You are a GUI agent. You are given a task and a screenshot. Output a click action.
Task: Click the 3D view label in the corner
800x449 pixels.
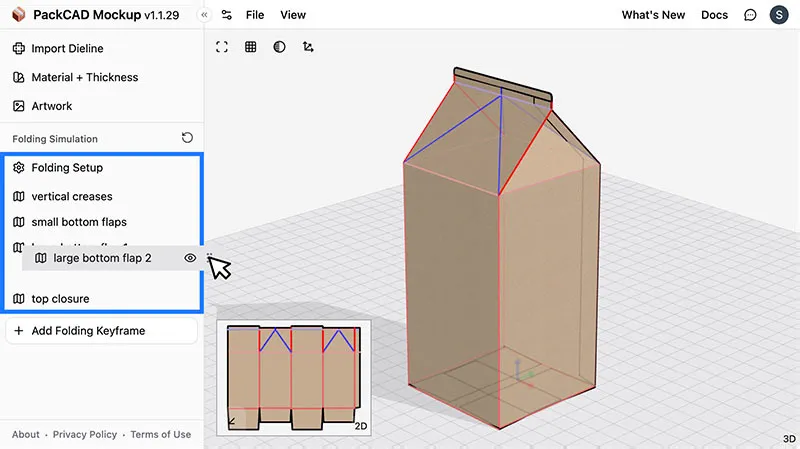coord(789,439)
